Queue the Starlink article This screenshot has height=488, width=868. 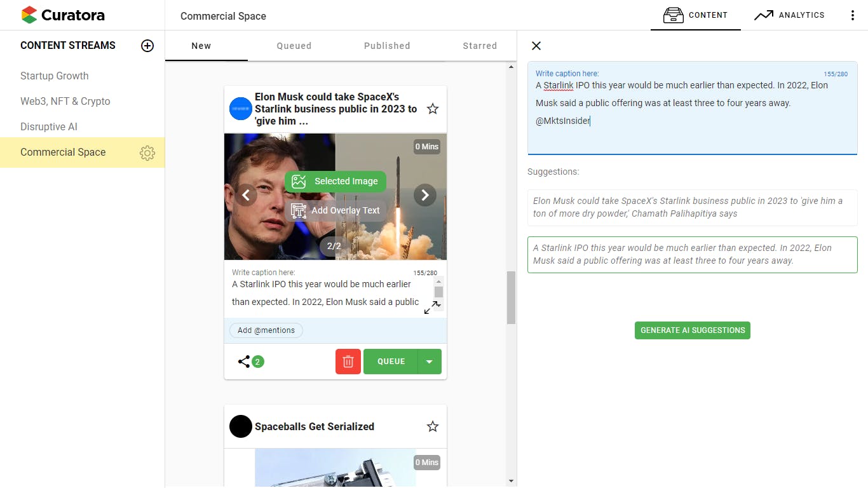[391, 362]
